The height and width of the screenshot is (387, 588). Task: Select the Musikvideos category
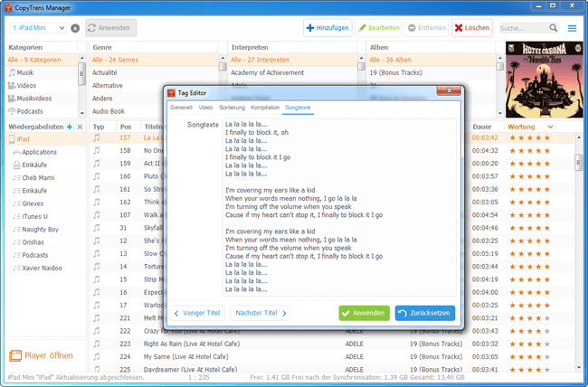point(42,99)
